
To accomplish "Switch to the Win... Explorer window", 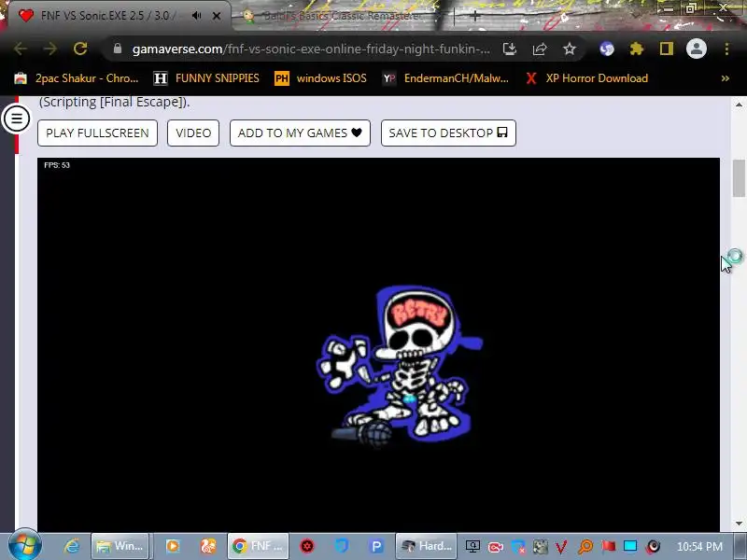I will pyautogui.click(x=120, y=546).
